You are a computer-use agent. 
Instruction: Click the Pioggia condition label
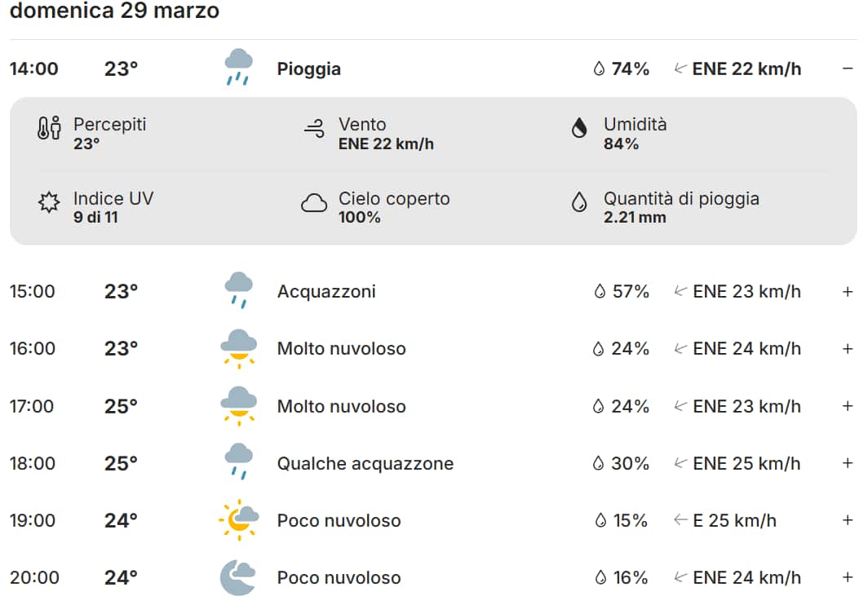click(x=309, y=68)
